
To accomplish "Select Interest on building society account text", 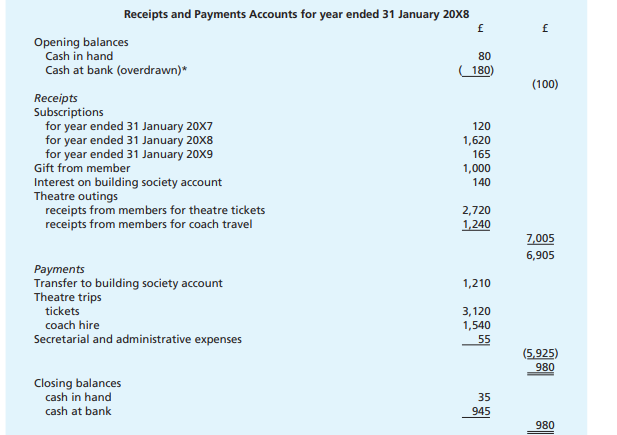I will pyautogui.click(x=128, y=183).
